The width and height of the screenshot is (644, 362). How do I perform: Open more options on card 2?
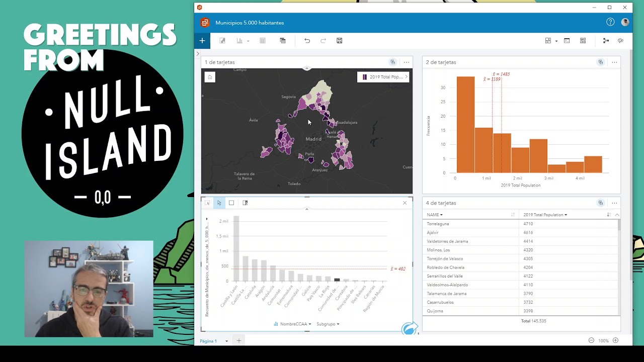614,62
